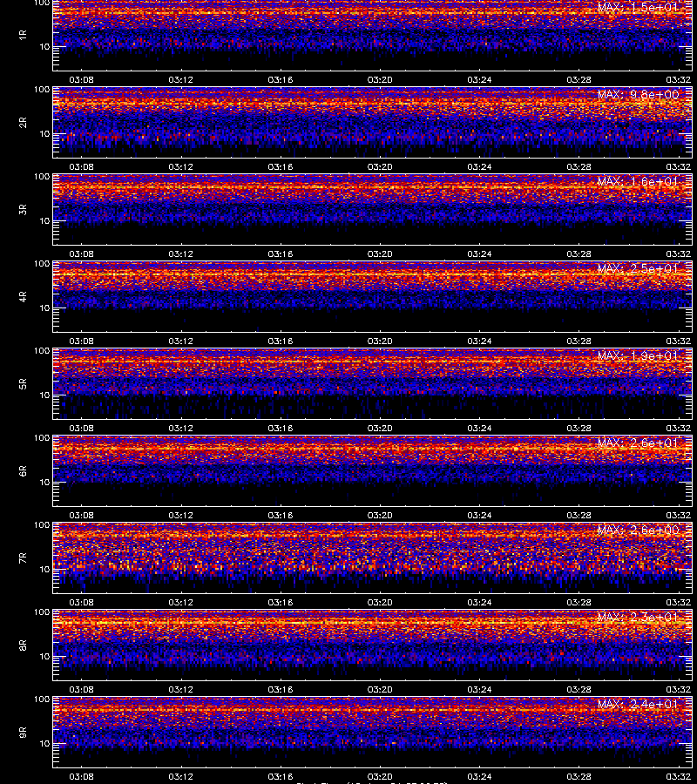Image resolution: width=697 pixels, height=784 pixels.
Task: Click inside the 1R spectrogram plot
Action: coord(372,35)
